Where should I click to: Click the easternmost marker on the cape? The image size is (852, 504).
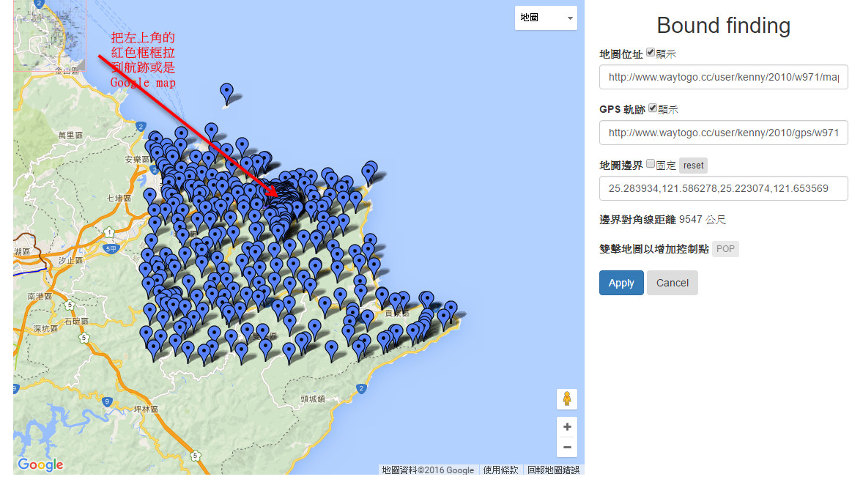tap(451, 309)
